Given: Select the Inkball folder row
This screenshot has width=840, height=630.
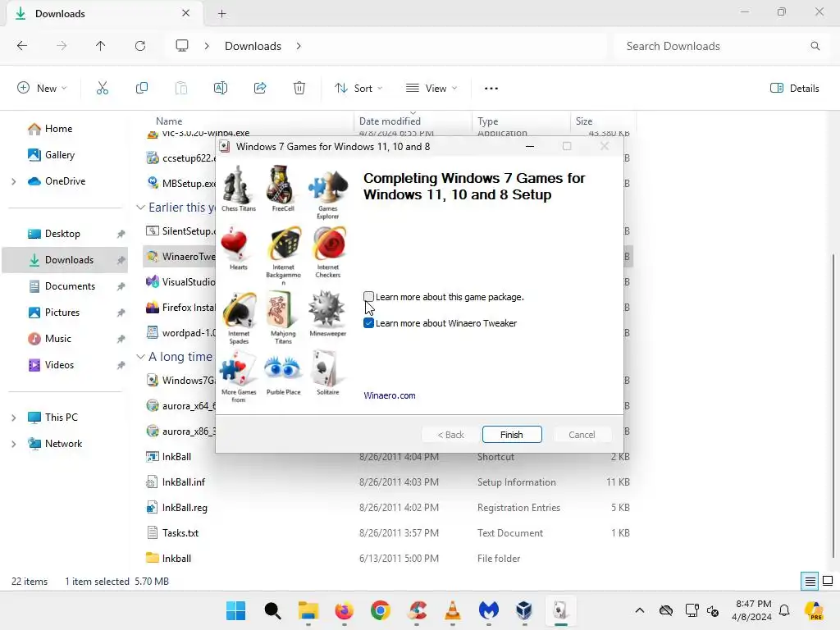Looking at the screenshot, I should [x=388, y=558].
